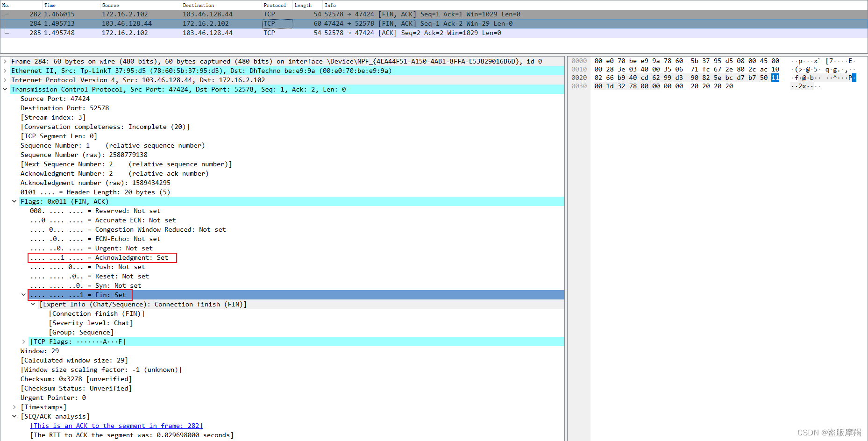Viewport: 868px width, 441px height.
Task: Select Congestion Window Reduced: Not set flag
Action: coord(128,229)
